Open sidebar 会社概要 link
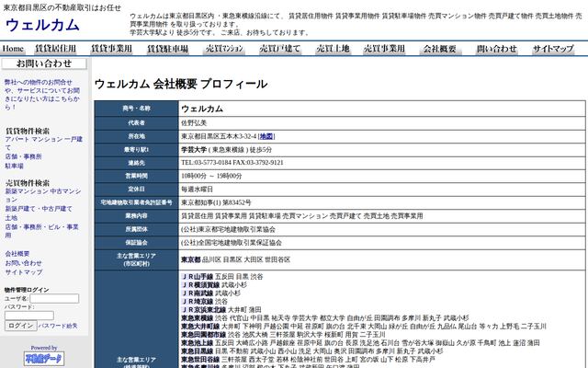This screenshot has width=588, height=368. 17,254
